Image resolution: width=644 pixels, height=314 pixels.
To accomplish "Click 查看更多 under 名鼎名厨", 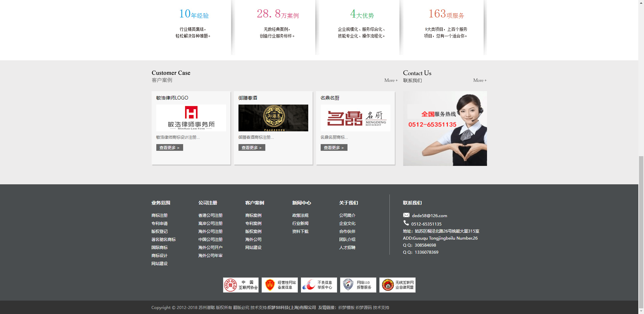I will tap(334, 147).
